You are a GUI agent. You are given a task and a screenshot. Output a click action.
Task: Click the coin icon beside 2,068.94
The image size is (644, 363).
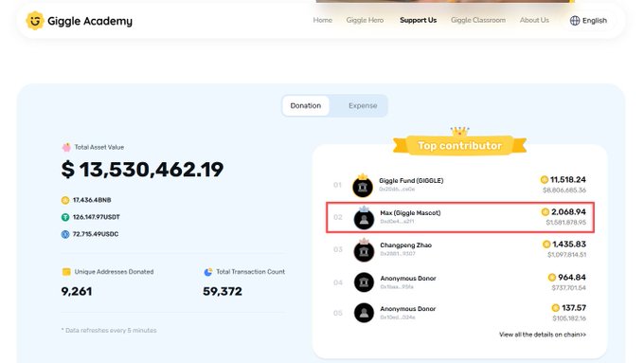click(x=545, y=211)
